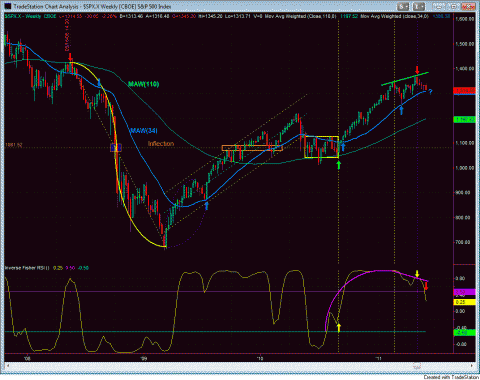
Task: Click the "'11" year label on time axis
Action: pyautogui.click(x=378, y=359)
